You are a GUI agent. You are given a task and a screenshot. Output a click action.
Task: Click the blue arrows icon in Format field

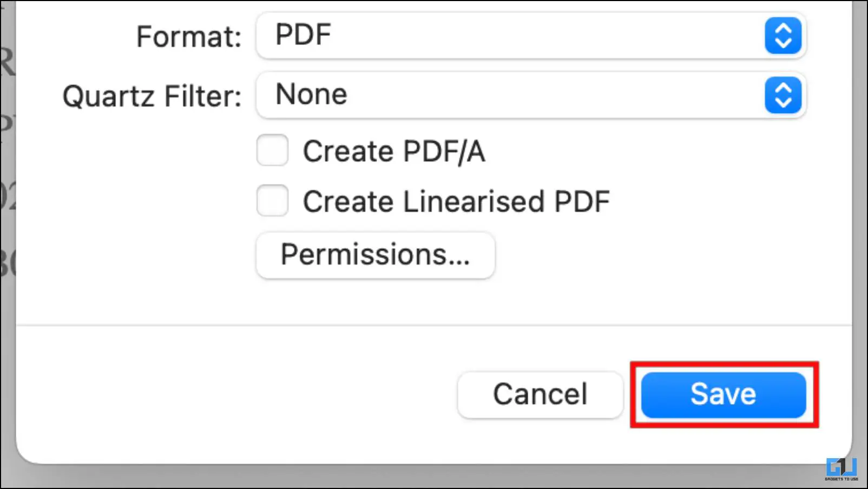pyautogui.click(x=783, y=36)
